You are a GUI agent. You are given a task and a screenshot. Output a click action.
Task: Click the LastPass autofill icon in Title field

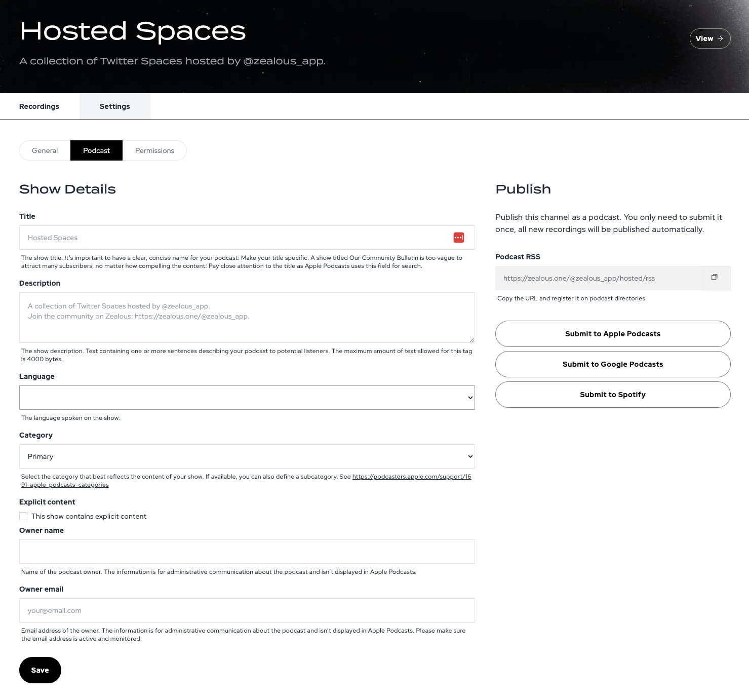coord(458,237)
